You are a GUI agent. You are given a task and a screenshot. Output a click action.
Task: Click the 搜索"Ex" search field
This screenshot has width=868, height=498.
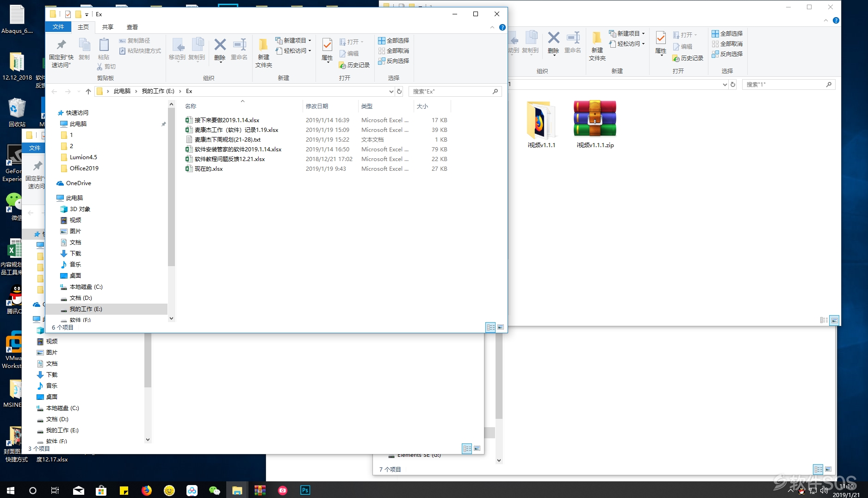(455, 92)
